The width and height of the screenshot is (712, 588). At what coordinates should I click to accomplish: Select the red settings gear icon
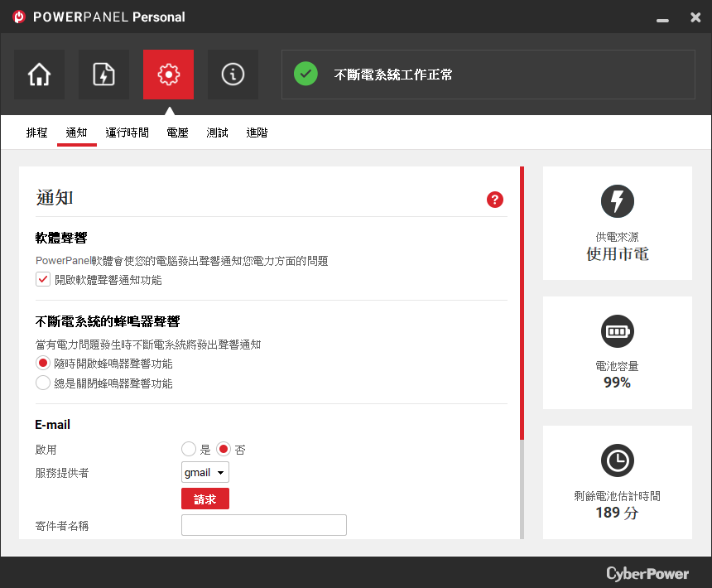[168, 75]
